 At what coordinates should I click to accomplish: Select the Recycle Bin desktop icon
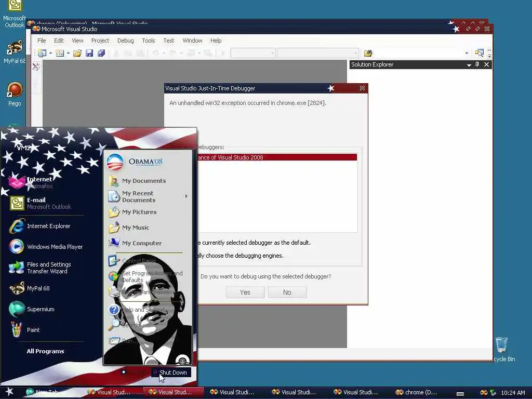click(503, 350)
